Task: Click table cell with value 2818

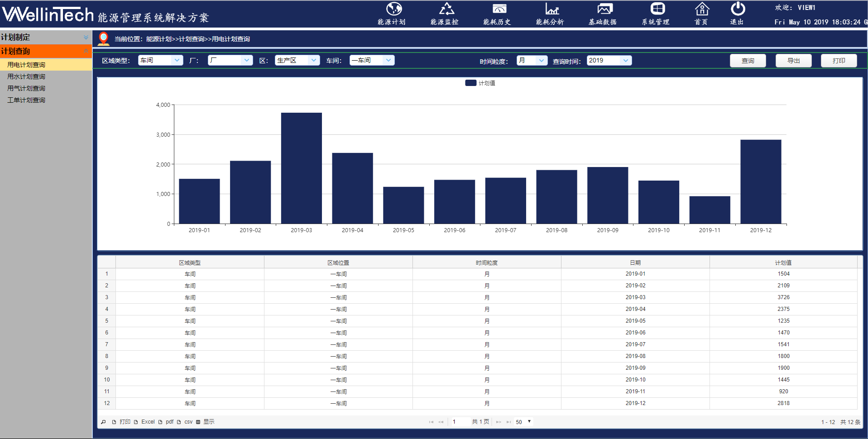Action: coord(783,403)
